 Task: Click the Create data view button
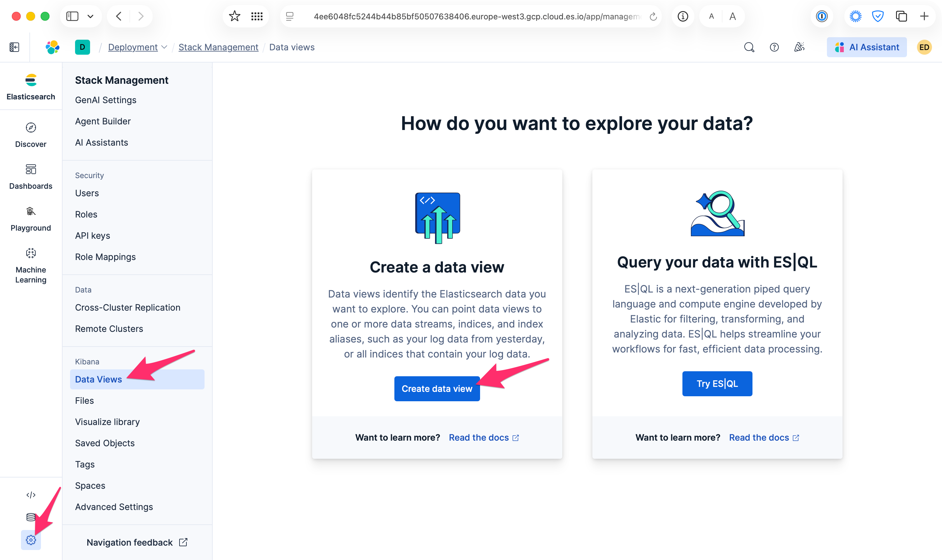(437, 388)
